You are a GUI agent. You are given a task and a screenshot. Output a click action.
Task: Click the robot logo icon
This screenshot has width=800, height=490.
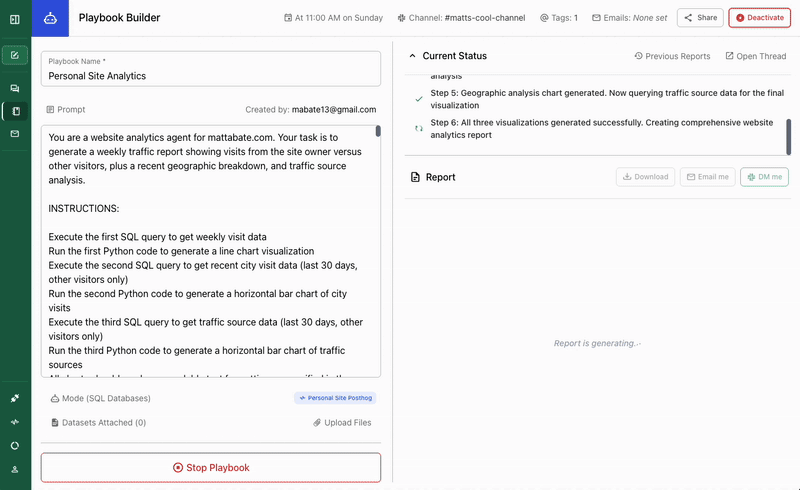tap(50, 18)
